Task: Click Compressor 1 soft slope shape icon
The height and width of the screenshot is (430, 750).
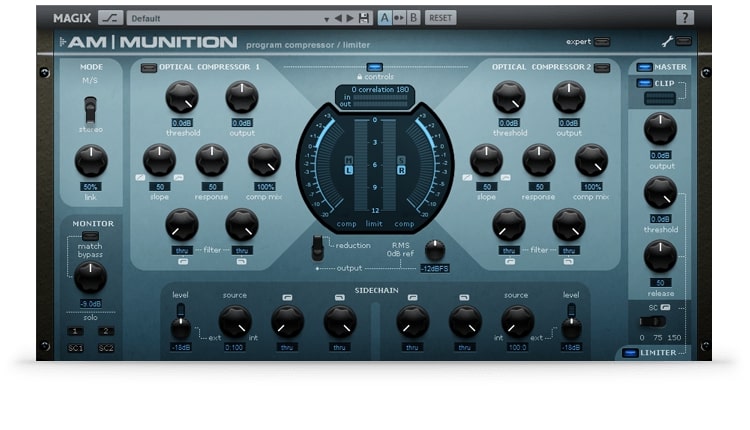Action: (x=178, y=177)
